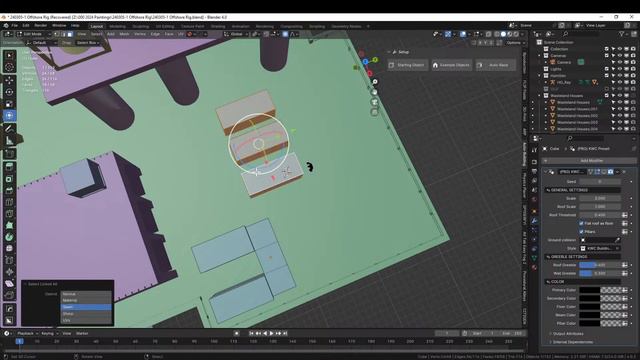Collapse the Cameras collection in the outliner
Screen dimensions: 640x360
point(540,56)
